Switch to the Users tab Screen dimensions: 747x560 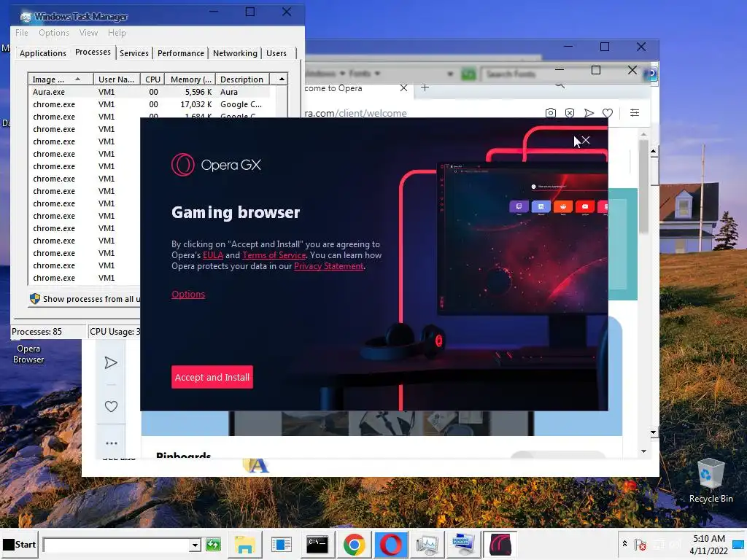276,53
